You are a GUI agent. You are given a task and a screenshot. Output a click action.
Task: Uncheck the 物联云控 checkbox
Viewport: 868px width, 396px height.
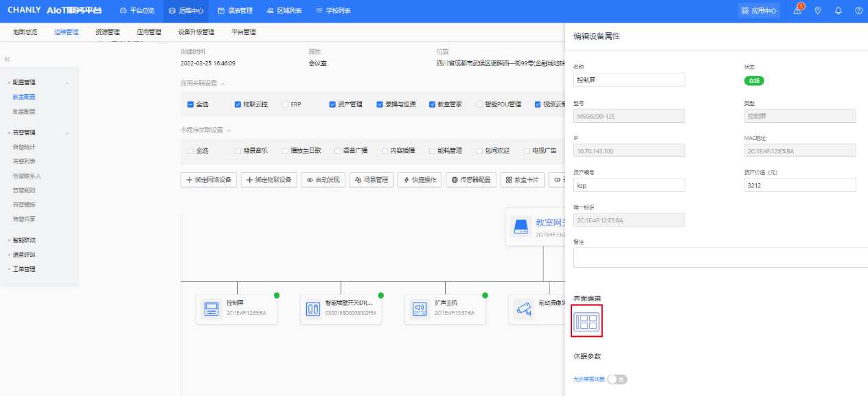(x=238, y=104)
